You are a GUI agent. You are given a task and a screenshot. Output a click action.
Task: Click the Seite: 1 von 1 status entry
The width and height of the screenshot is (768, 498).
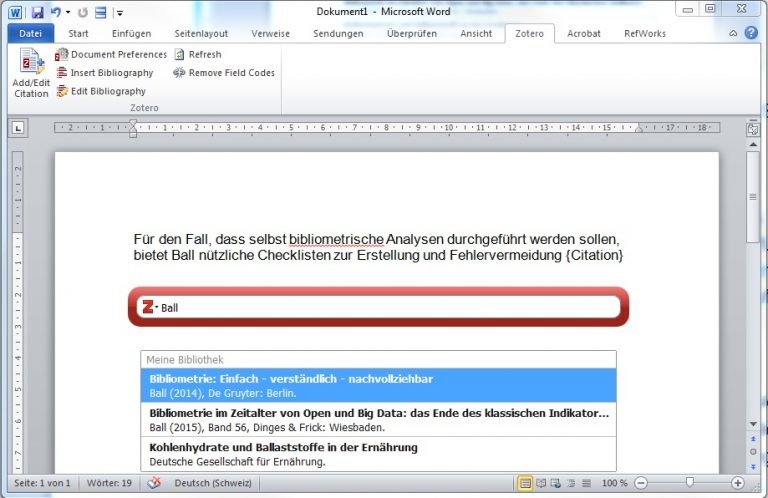(x=42, y=483)
